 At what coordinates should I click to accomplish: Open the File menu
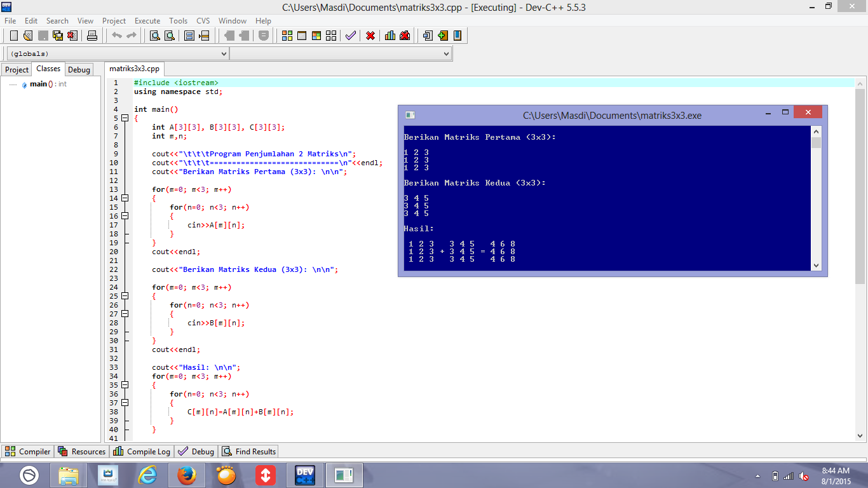click(x=10, y=21)
